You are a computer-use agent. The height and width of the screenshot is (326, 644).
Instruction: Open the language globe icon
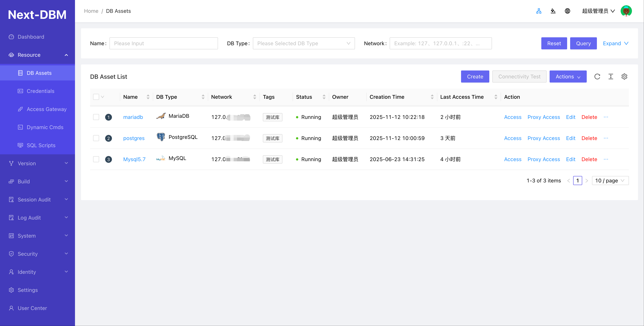pos(568,11)
